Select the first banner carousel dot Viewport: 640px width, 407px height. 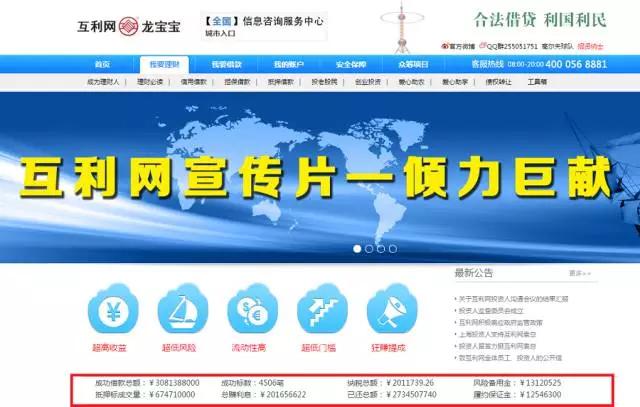pyautogui.click(x=357, y=249)
